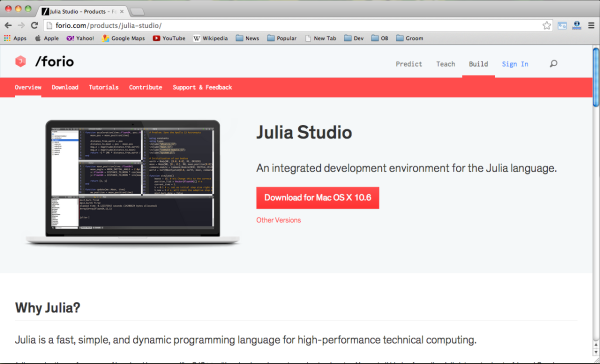600x364 pixels.
Task: Click the screen capture extension icon
Action: tap(562, 26)
